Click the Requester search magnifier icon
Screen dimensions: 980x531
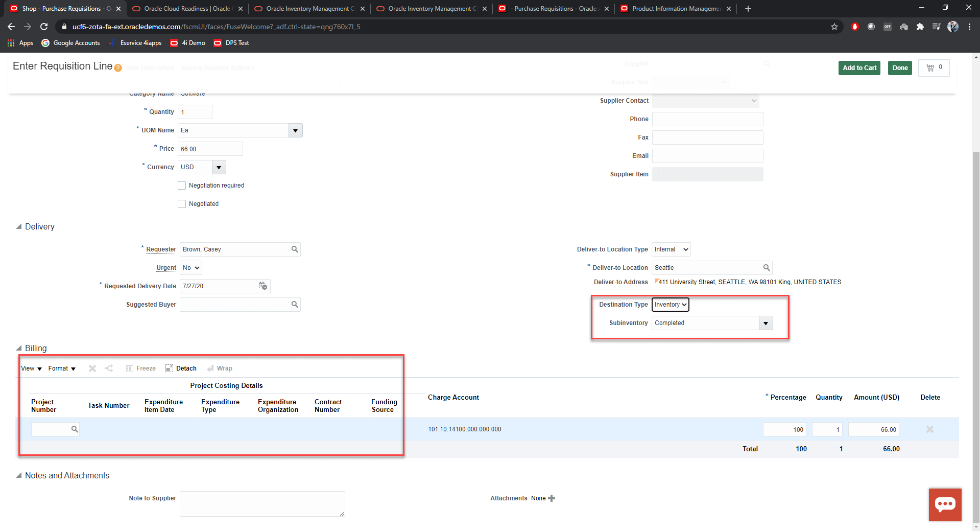[x=295, y=249]
